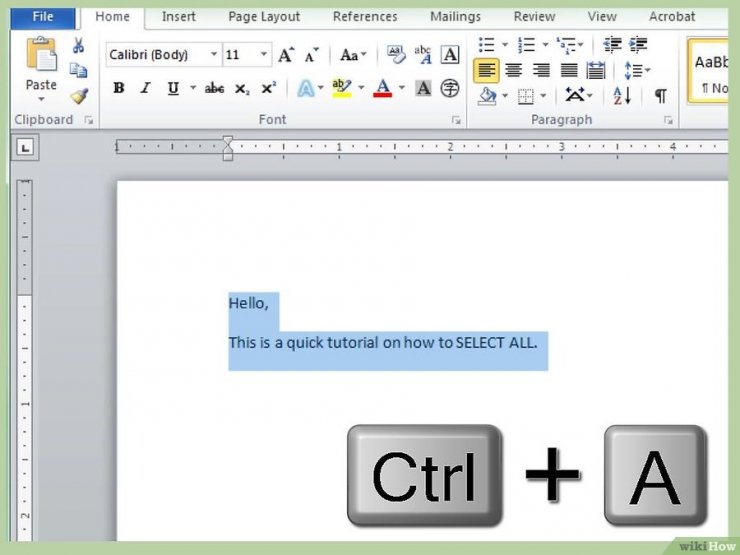Switch to the Insert tab
The height and width of the screenshot is (555, 740).
click(x=178, y=17)
